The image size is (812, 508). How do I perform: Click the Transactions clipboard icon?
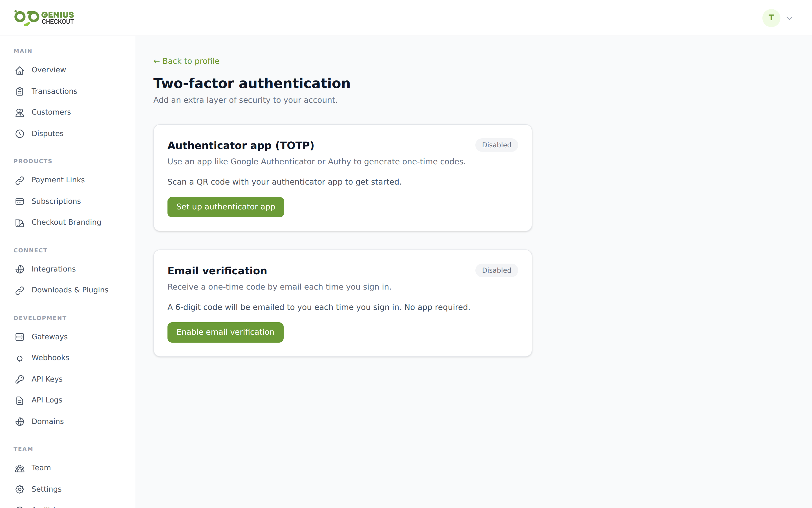20,91
